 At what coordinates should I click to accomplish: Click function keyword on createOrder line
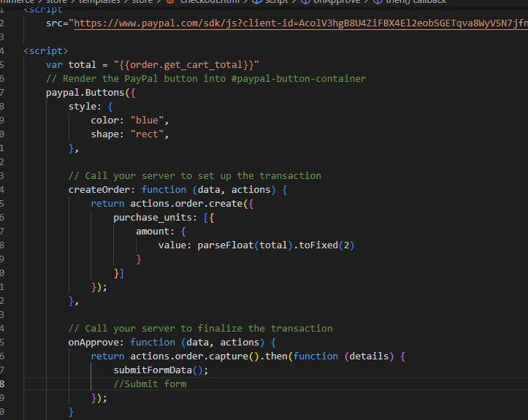pyautogui.click(x=164, y=190)
